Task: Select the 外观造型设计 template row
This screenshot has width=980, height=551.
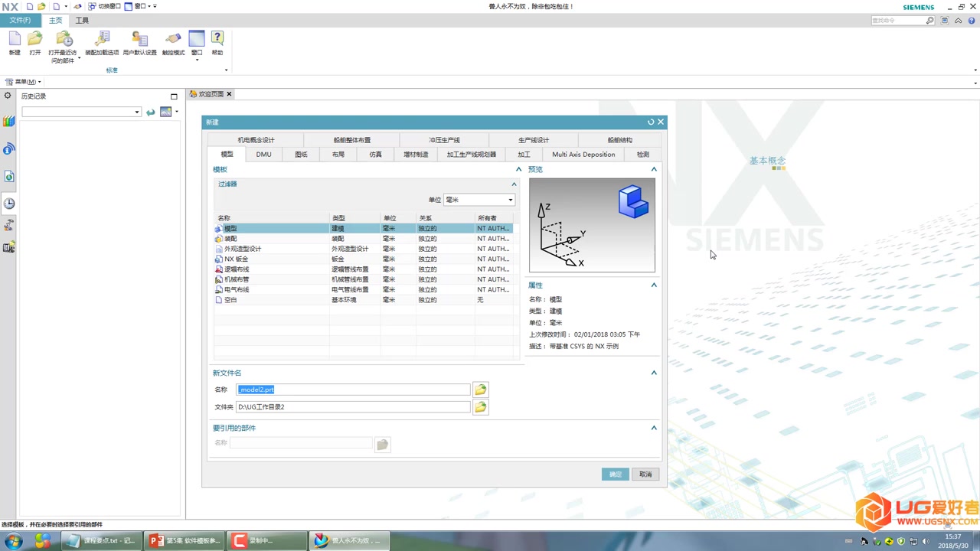Action: click(363, 249)
